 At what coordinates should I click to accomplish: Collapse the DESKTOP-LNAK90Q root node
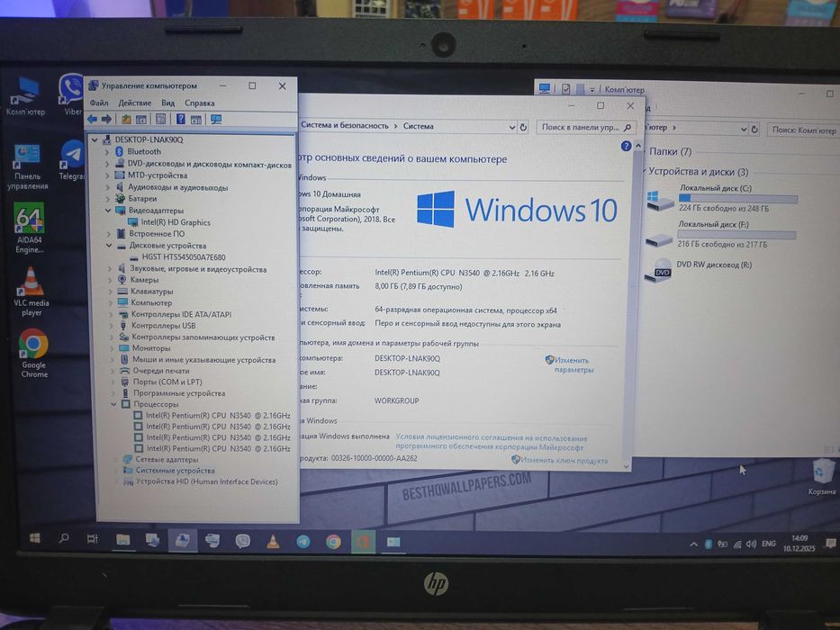[95, 139]
